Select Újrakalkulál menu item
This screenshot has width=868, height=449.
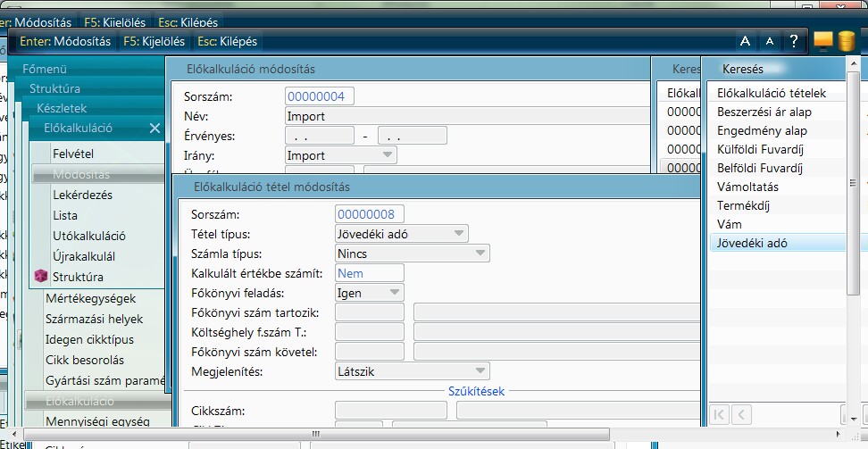click(x=84, y=256)
